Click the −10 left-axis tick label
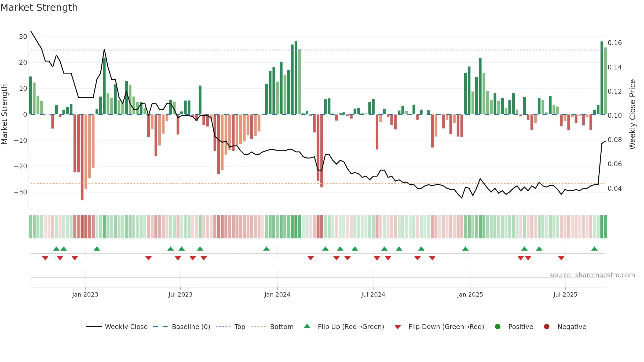Viewport: 644px width, 362px height. [x=21, y=140]
